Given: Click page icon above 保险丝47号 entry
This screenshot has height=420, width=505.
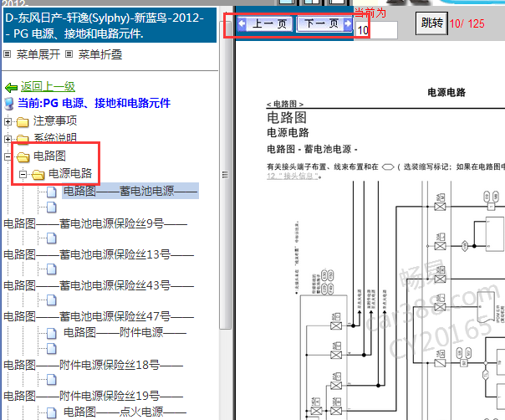Looking at the screenshot, I should pyautogui.click(x=52, y=300).
